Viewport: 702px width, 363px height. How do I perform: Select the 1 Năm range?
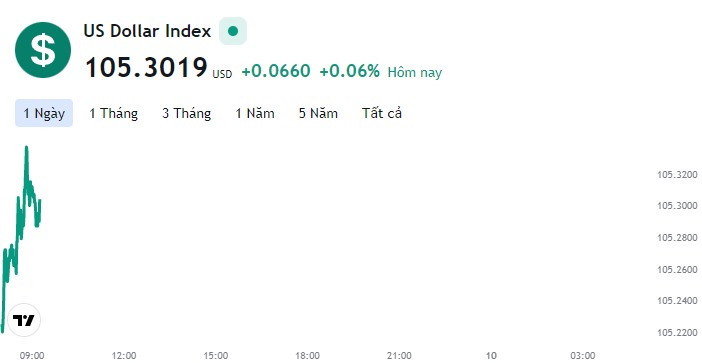click(x=255, y=113)
